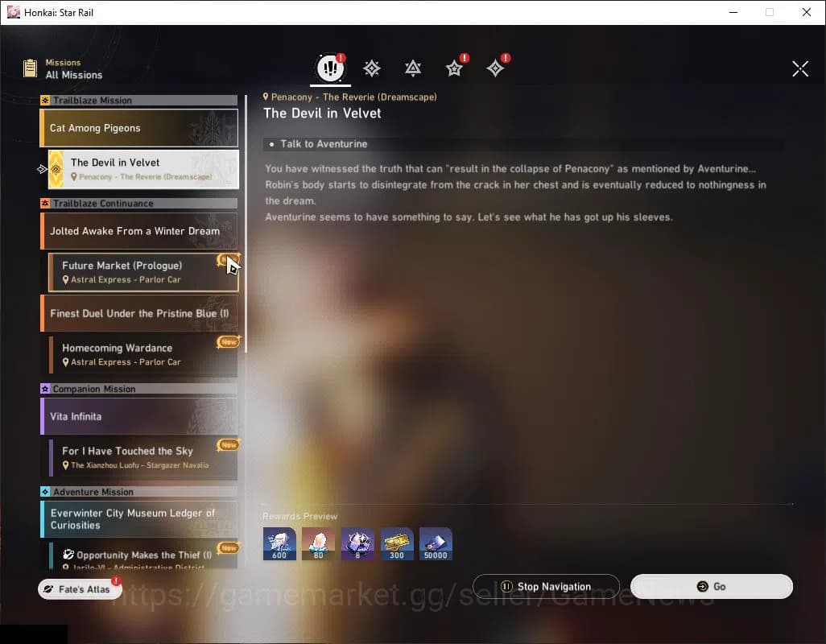This screenshot has height=644, width=826.
Task: Collapse the Cat Among Pigeons mission group
Action: point(138,128)
